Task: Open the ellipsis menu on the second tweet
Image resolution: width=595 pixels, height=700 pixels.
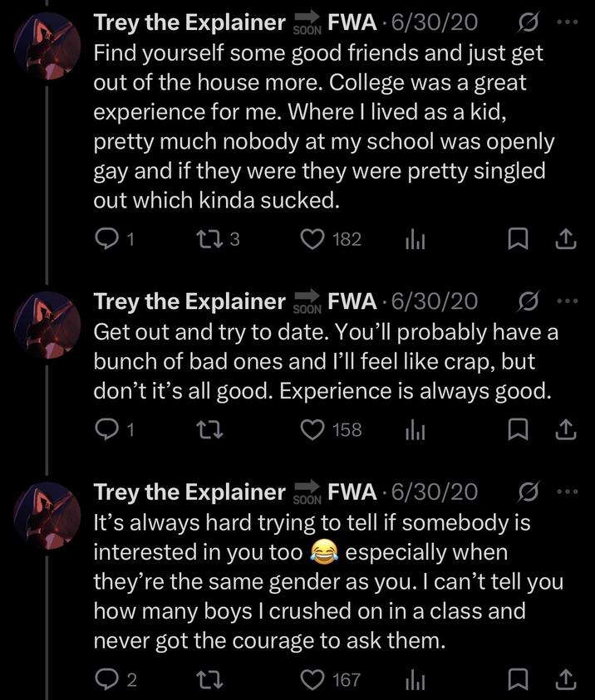Action: click(x=568, y=300)
